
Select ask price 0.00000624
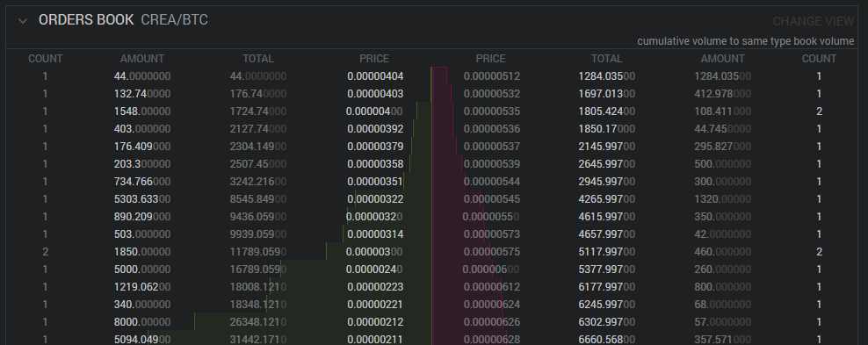492,305
